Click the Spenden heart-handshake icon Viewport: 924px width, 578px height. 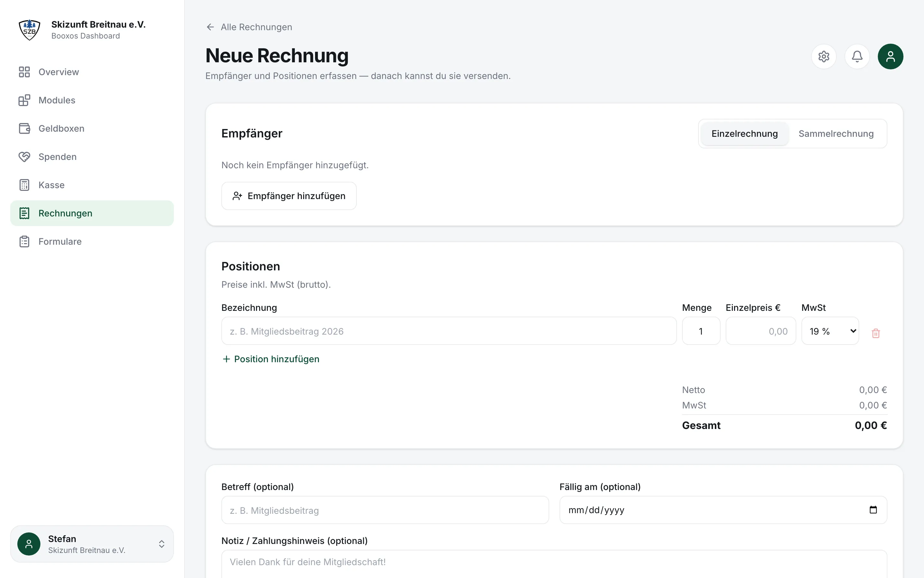pos(24,157)
